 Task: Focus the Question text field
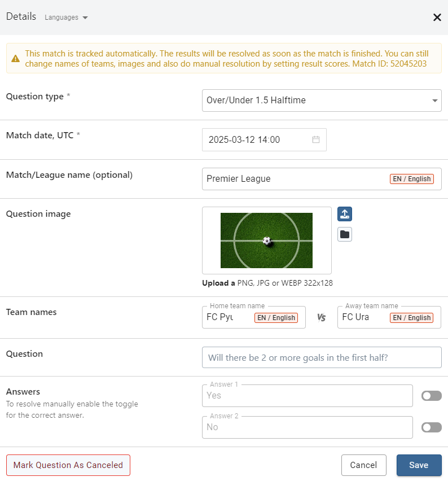(x=322, y=357)
